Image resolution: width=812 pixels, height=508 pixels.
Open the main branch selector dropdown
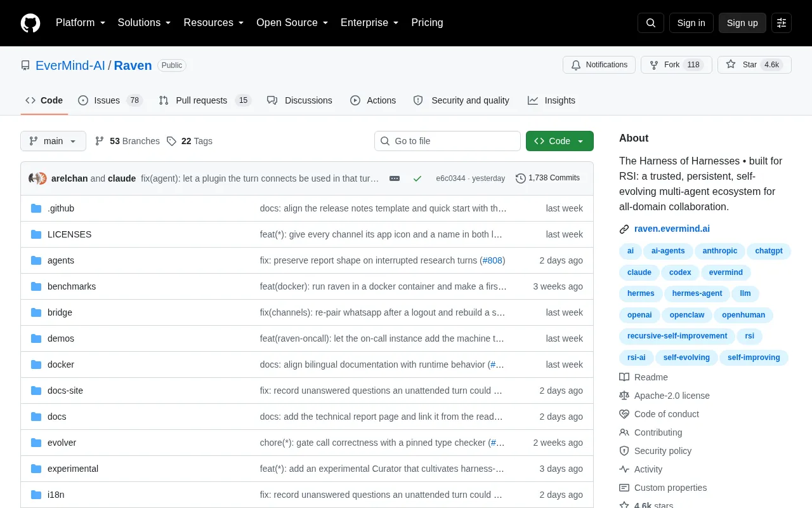(x=53, y=141)
